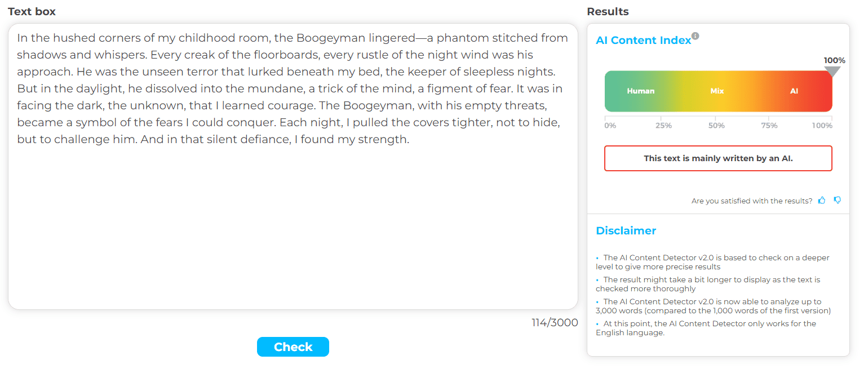Click the 'Are you satisfied with the results?' text
This screenshot has width=868, height=373.
752,201
